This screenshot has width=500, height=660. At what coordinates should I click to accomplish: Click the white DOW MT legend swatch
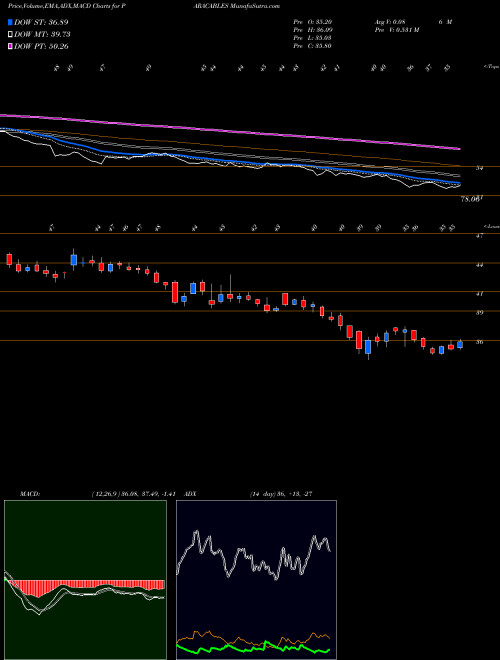[x=10, y=35]
